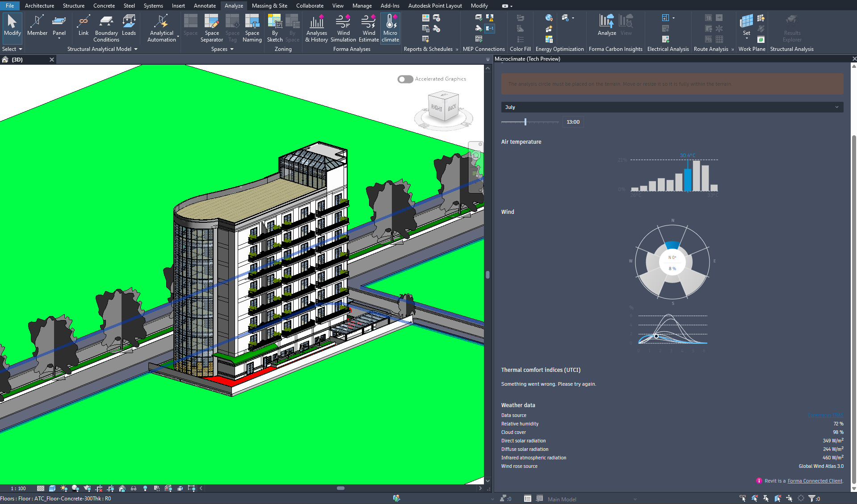This screenshot has width=857, height=504.
Task: Click the Forma Carbon Insights Analyze icon
Action: [607, 25]
